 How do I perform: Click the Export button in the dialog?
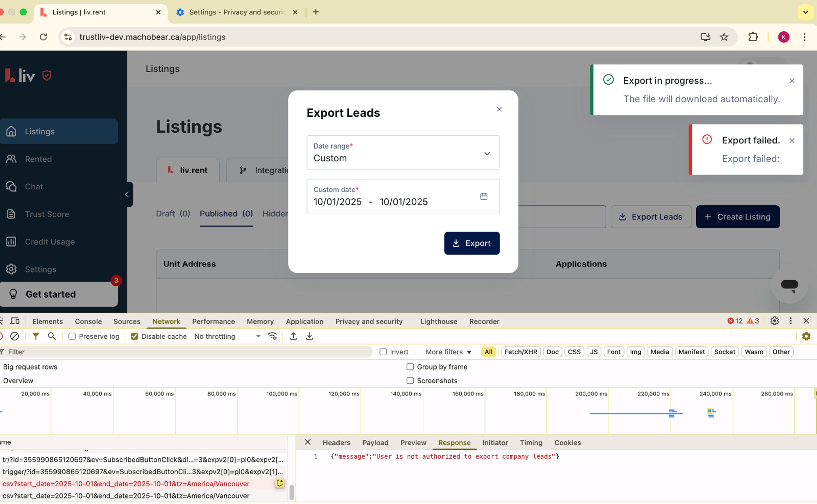tap(472, 243)
